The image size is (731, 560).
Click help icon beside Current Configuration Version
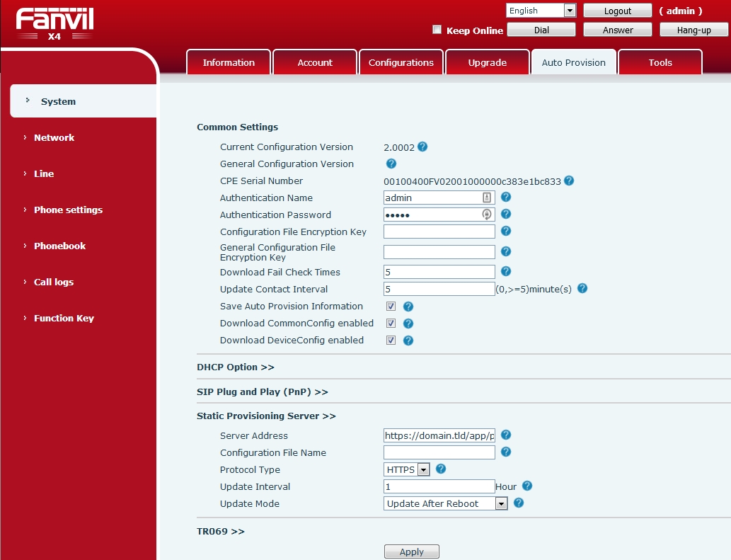[x=422, y=147]
